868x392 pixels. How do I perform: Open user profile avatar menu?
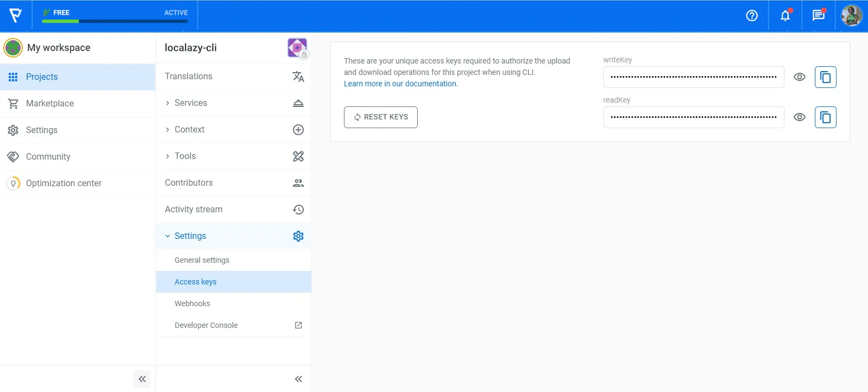[851, 16]
